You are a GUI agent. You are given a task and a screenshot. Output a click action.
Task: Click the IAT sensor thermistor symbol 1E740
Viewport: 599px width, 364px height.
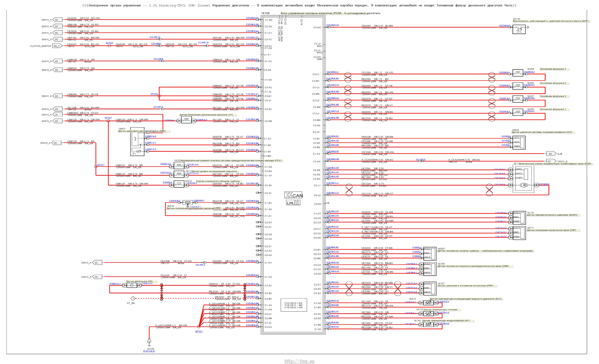point(428,324)
